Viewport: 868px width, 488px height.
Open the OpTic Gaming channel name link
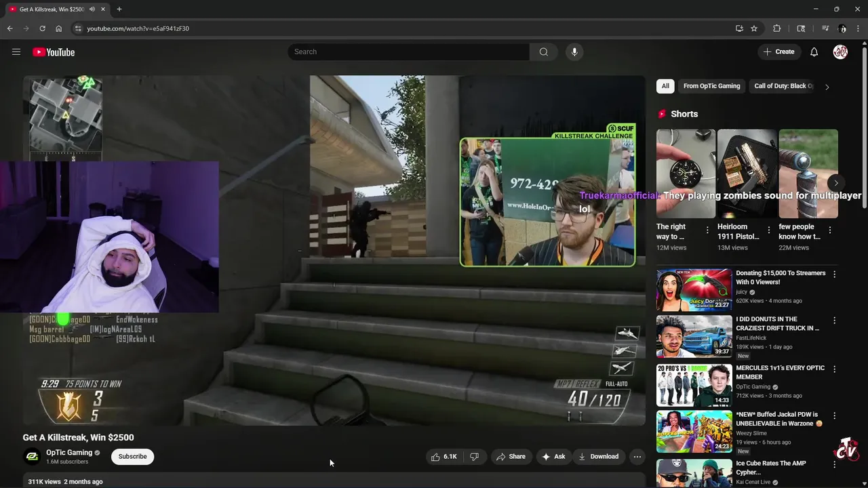(69, 453)
